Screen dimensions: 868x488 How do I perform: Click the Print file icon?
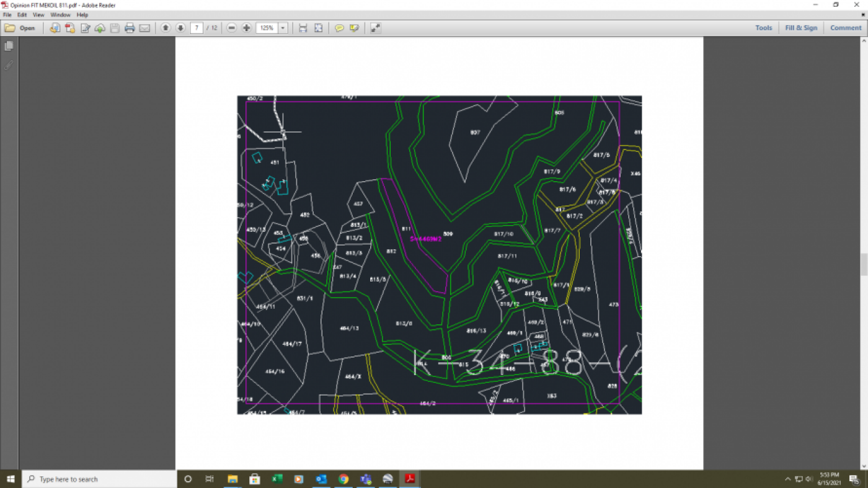(130, 28)
